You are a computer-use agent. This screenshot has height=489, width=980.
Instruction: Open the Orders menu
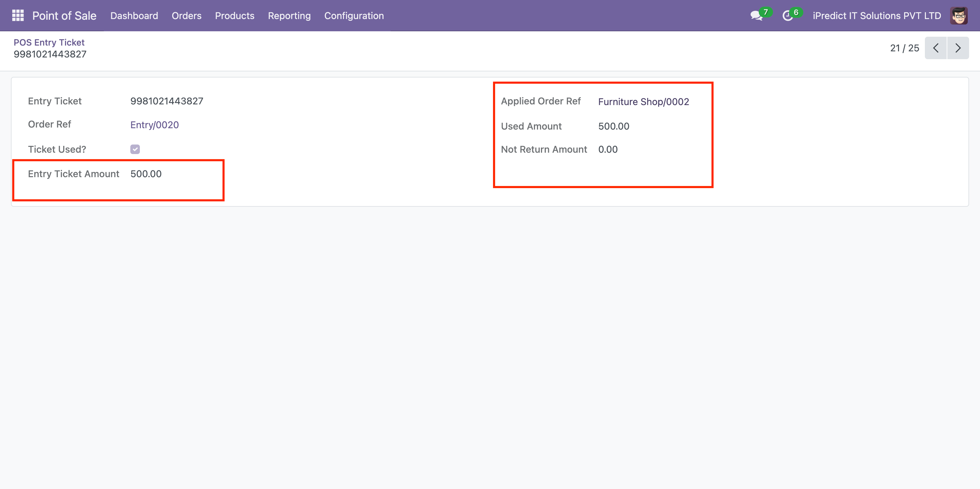click(186, 16)
